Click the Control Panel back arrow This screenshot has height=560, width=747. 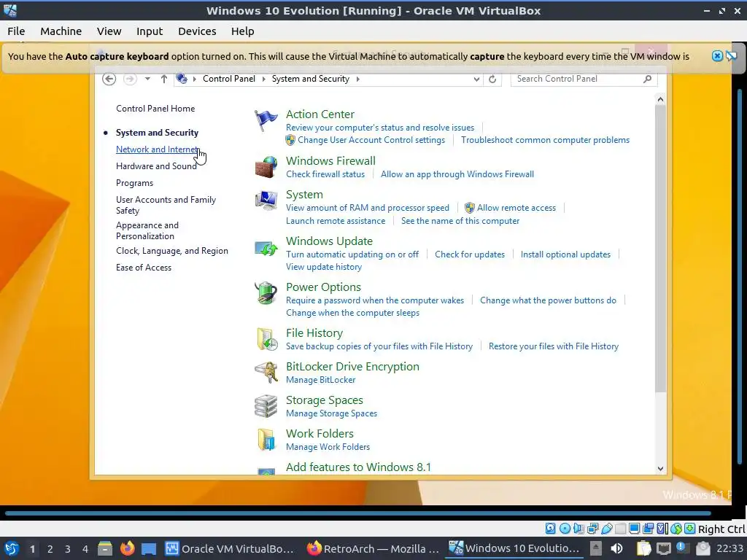pyautogui.click(x=109, y=79)
